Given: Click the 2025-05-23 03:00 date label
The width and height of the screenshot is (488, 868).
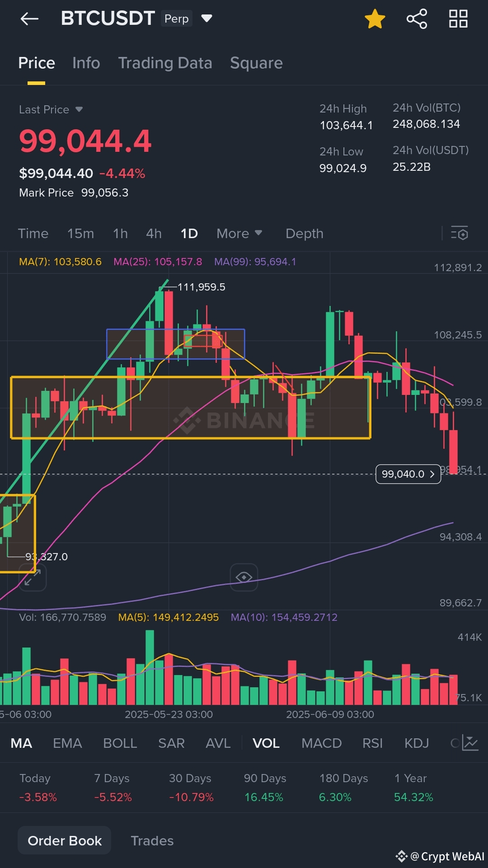Looking at the screenshot, I should point(169,714).
